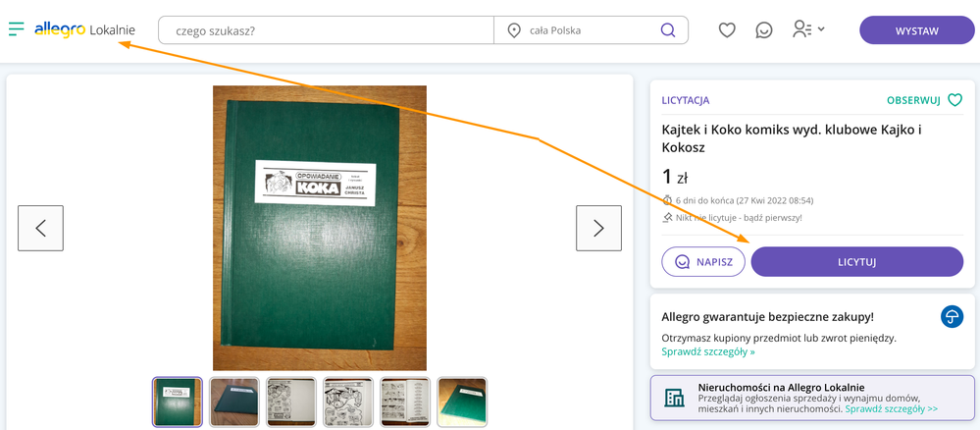Click the Wystaw button
The width and height of the screenshot is (980, 430).
coord(916,30)
